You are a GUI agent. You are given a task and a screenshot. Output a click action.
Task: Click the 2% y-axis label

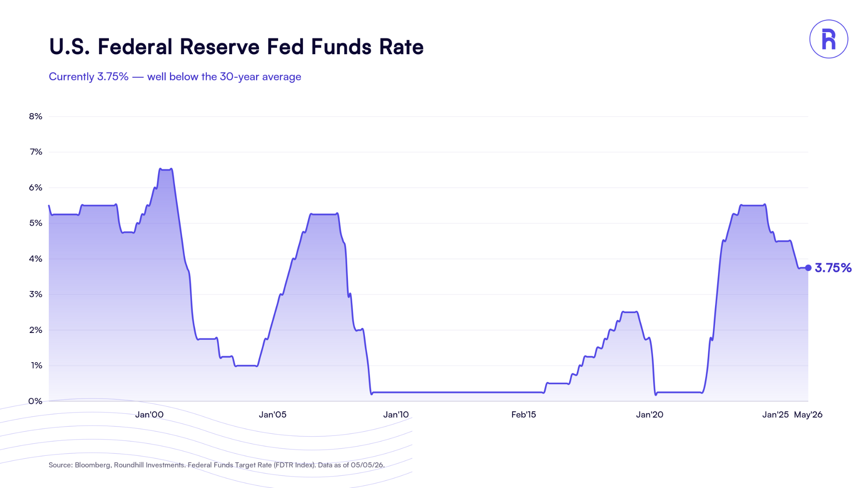coord(36,330)
